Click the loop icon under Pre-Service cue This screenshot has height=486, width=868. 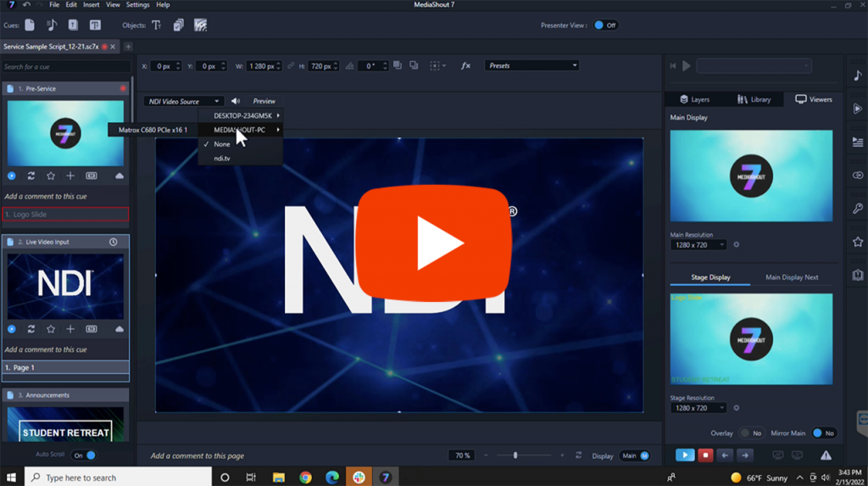(31, 176)
